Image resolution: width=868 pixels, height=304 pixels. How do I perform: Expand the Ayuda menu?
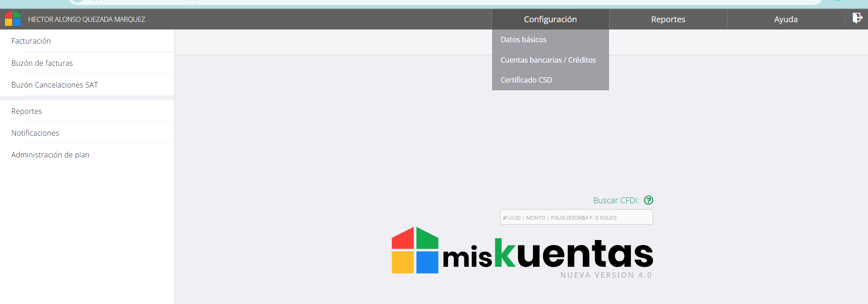(785, 20)
